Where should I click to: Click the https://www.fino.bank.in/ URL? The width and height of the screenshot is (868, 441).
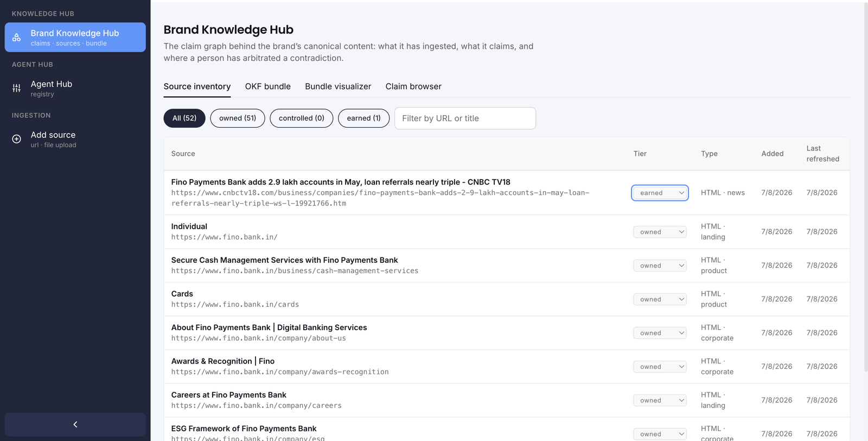point(225,237)
